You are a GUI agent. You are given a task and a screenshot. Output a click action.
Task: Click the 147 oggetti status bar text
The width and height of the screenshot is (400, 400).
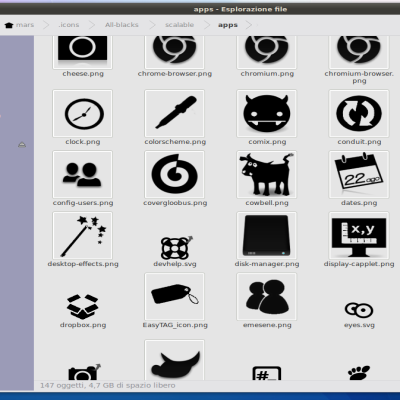(108, 386)
